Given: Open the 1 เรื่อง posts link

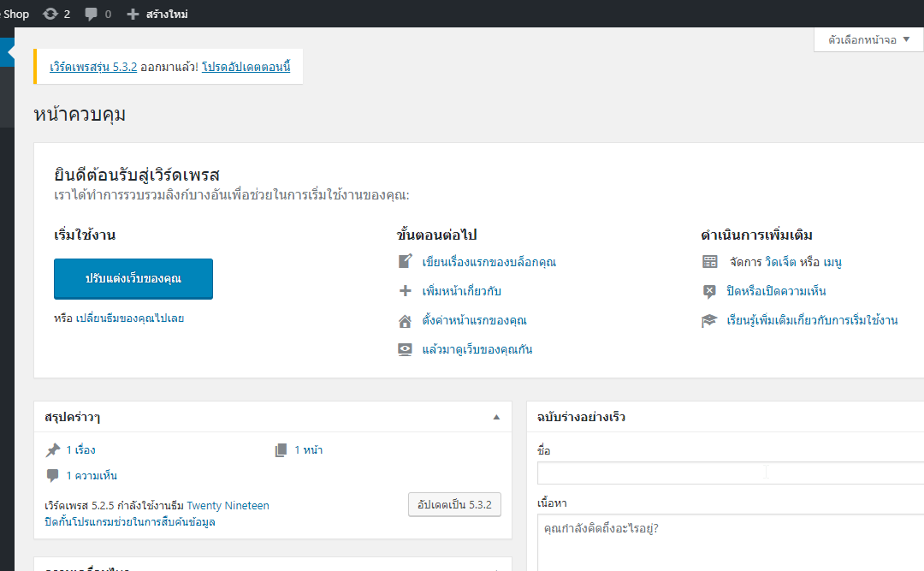Looking at the screenshot, I should 80,450.
